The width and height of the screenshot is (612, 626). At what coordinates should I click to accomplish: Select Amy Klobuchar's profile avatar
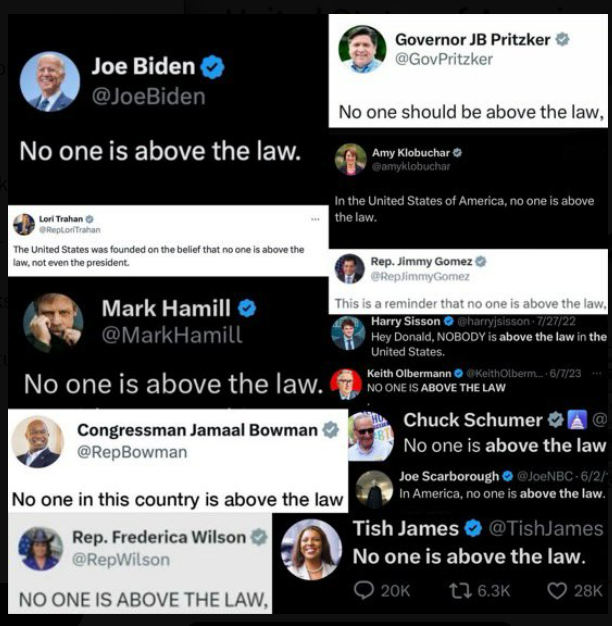351,159
